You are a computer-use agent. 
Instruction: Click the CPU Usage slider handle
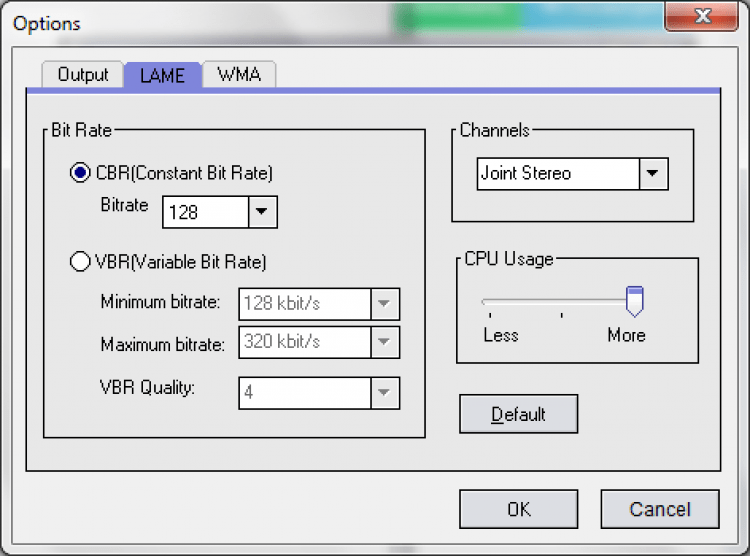[633, 300]
